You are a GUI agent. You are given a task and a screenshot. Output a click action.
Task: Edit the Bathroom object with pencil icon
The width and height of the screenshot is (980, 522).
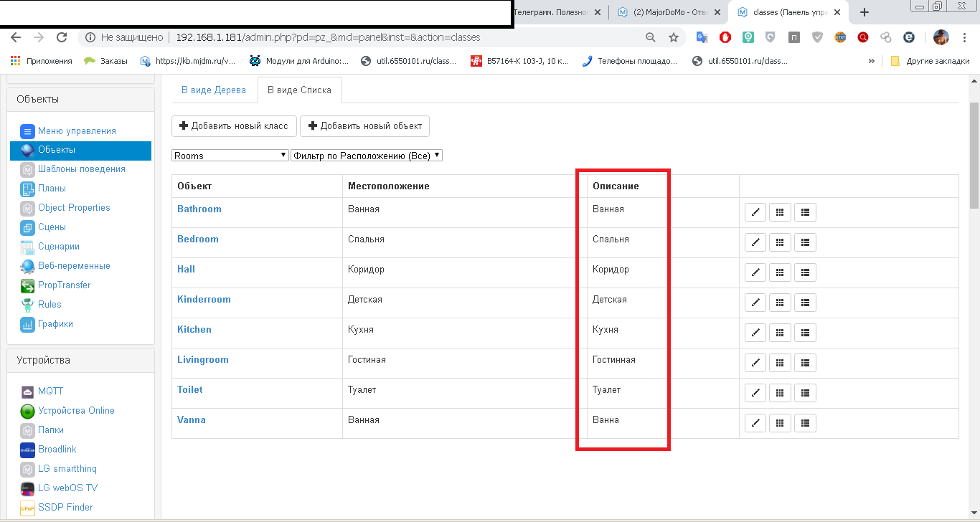pos(755,212)
